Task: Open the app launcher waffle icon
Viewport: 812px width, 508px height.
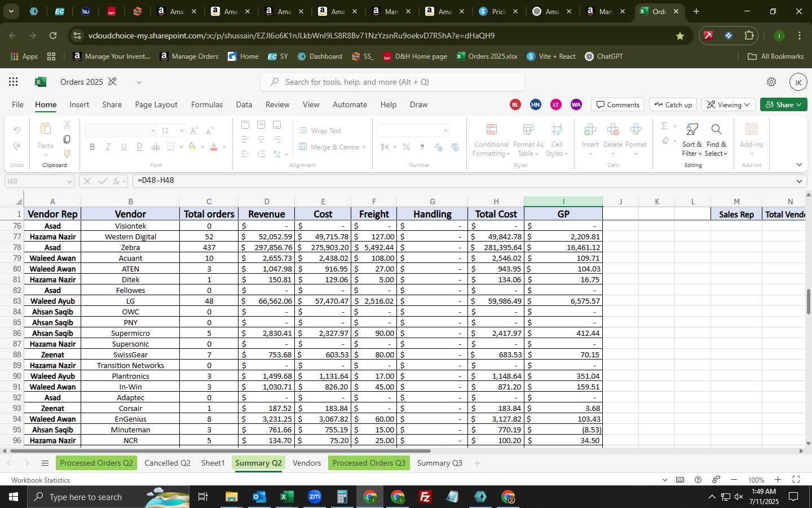Action: [x=13, y=82]
